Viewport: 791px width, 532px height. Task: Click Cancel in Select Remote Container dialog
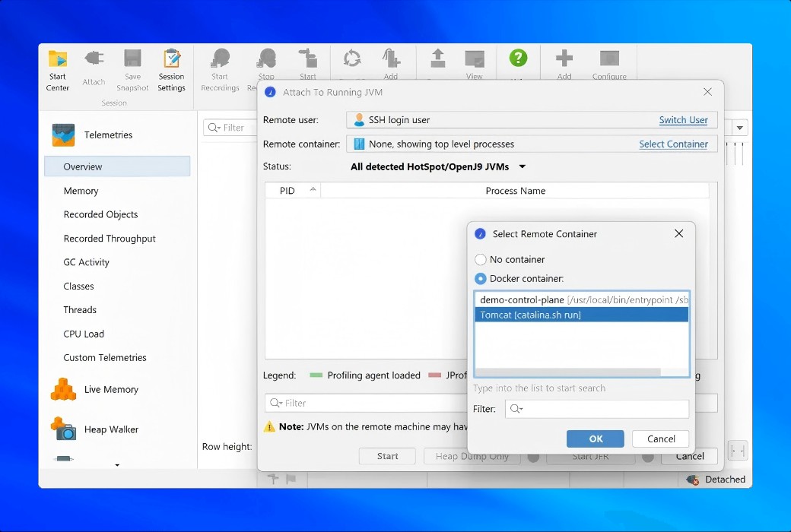[x=661, y=439]
